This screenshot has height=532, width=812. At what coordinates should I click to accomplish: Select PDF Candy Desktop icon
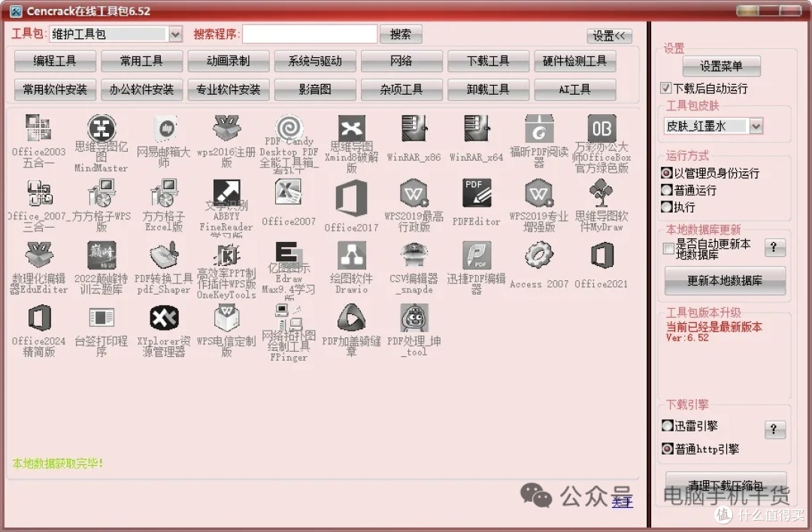[x=289, y=127]
